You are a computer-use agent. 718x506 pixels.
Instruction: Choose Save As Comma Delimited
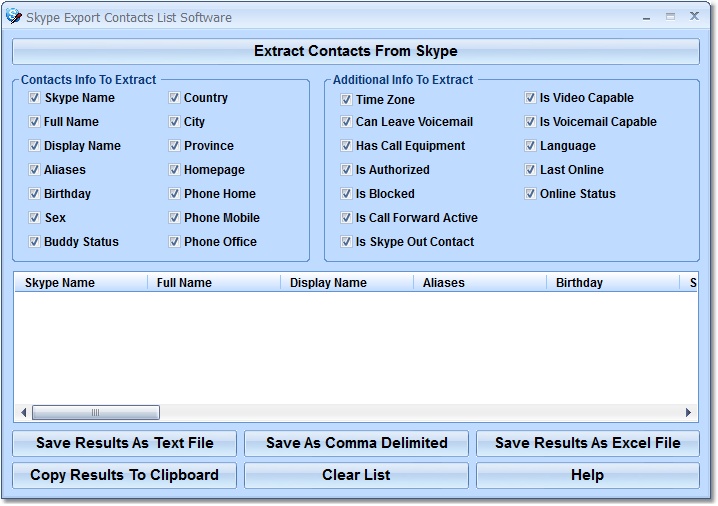[356, 443]
